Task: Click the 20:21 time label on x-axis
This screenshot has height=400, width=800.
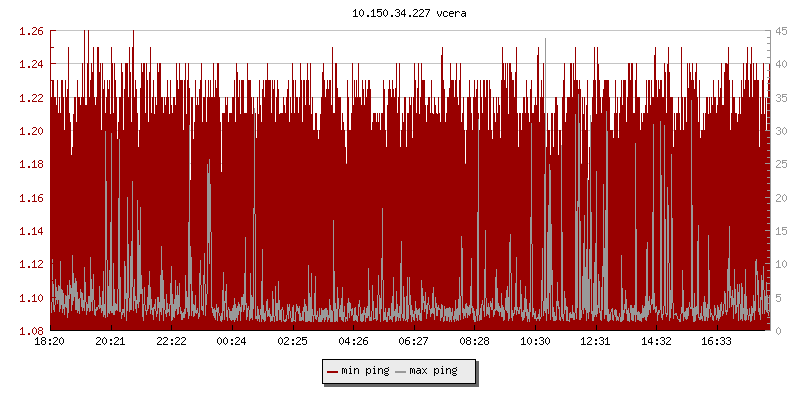Action: pos(110,342)
